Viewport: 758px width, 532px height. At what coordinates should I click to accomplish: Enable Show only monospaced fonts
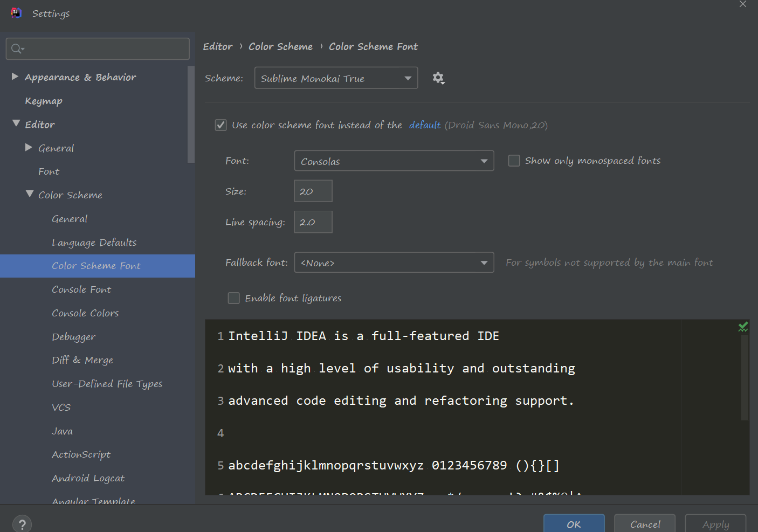(x=514, y=161)
